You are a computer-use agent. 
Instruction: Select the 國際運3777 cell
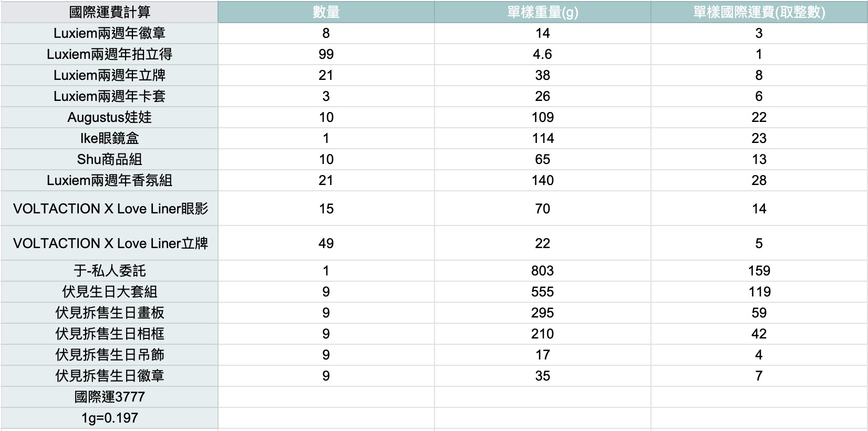pyautogui.click(x=109, y=397)
